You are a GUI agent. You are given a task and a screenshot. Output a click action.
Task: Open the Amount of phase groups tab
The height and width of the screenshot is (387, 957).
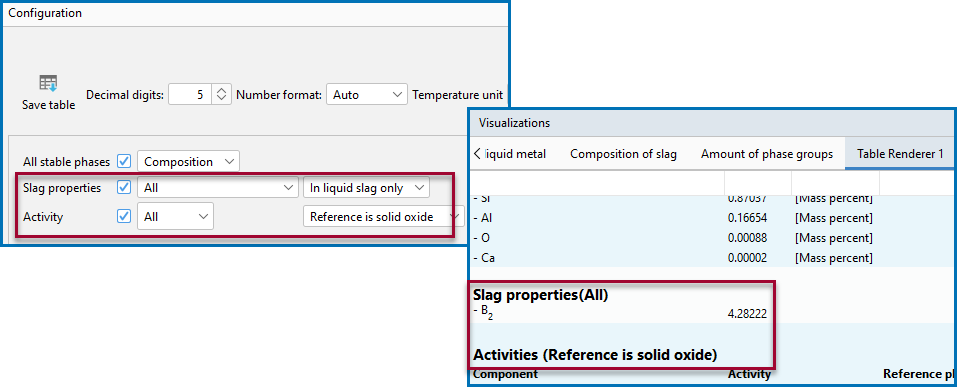pos(767,154)
